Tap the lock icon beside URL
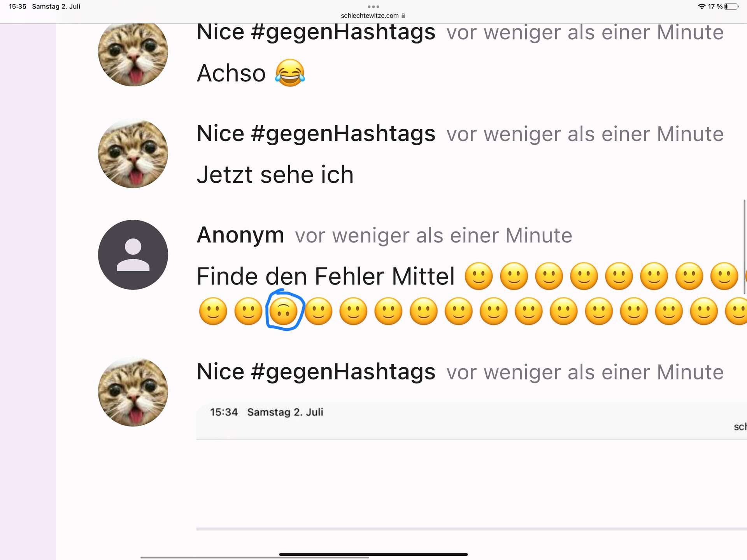The width and height of the screenshot is (747, 560). (x=403, y=16)
